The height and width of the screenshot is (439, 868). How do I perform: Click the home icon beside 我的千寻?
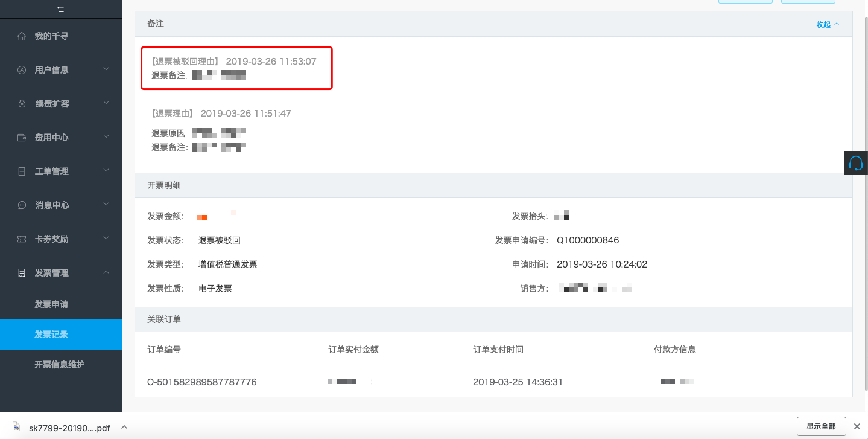(22, 36)
